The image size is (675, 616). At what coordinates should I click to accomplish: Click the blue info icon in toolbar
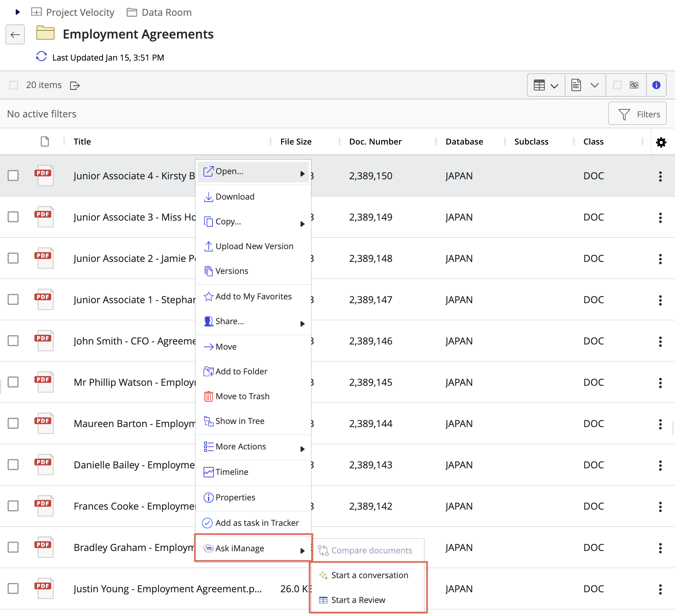coord(656,85)
